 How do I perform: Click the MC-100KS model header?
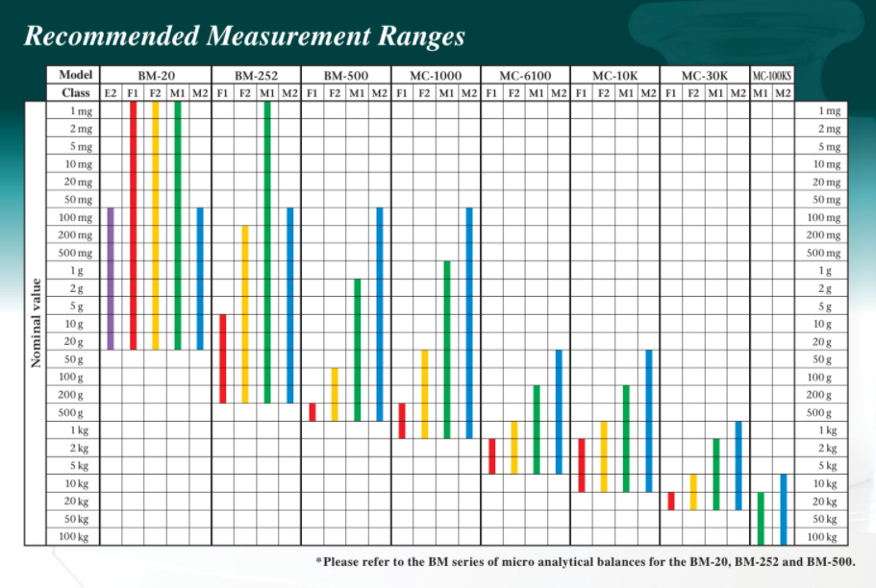click(x=771, y=75)
